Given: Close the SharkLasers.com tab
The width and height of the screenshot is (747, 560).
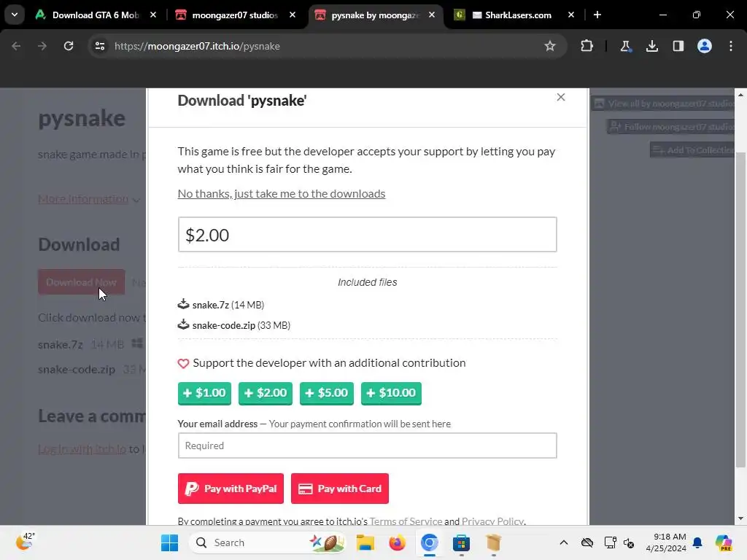Looking at the screenshot, I should click(570, 15).
